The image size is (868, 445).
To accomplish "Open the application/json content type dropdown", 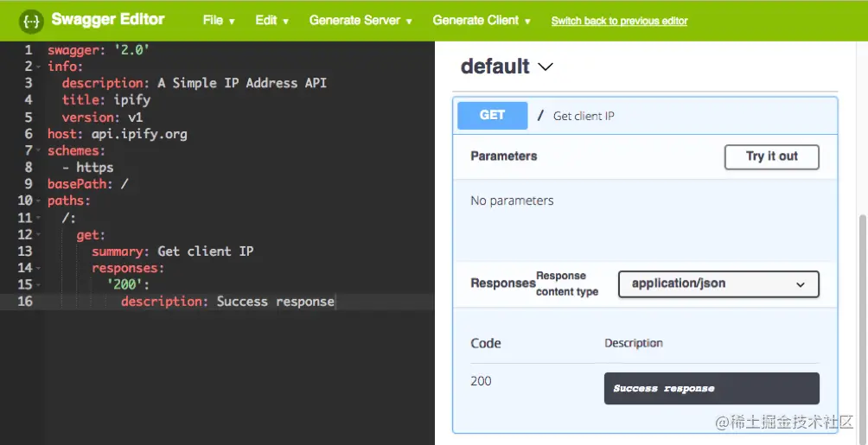I will [x=718, y=283].
